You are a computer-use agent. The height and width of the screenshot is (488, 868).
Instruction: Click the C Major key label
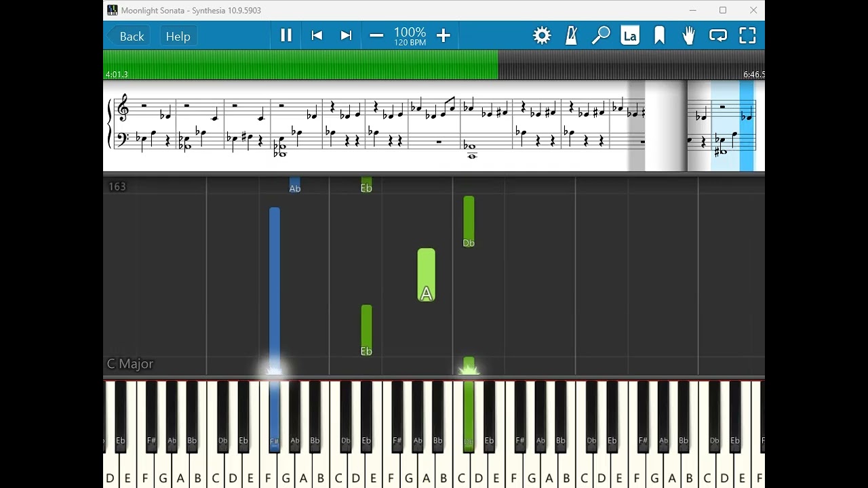pos(130,364)
